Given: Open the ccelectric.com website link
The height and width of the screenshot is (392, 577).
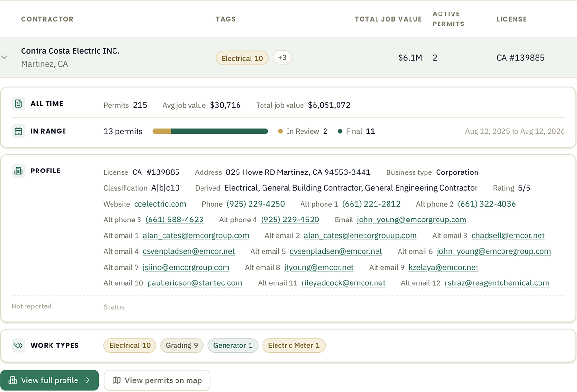Looking at the screenshot, I should (x=160, y=204).
